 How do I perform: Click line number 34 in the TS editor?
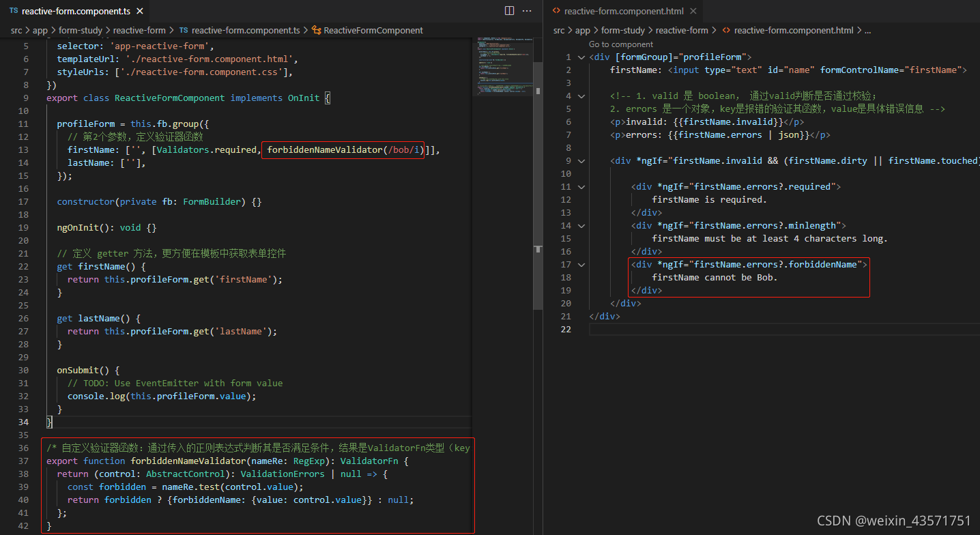click(x=23, y=422)
